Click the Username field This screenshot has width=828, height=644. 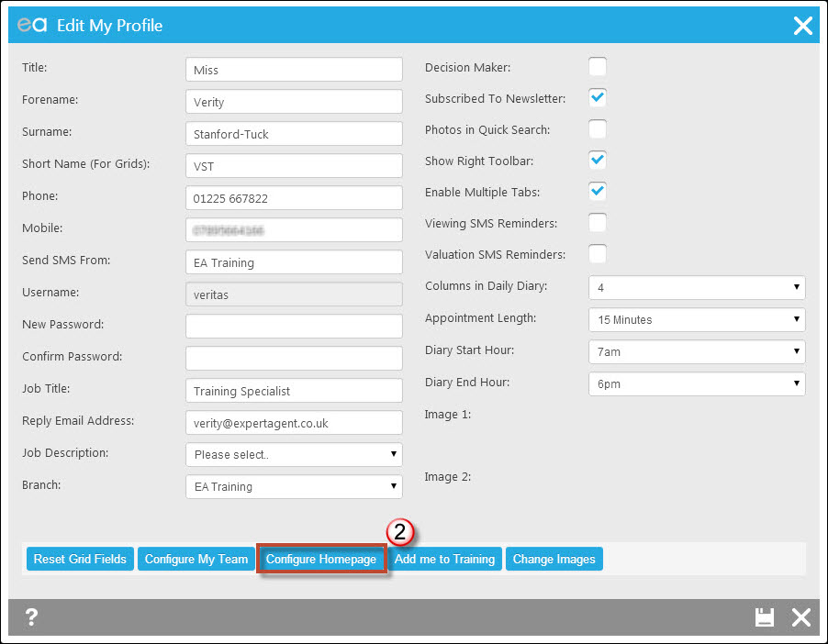pos(294,294)
